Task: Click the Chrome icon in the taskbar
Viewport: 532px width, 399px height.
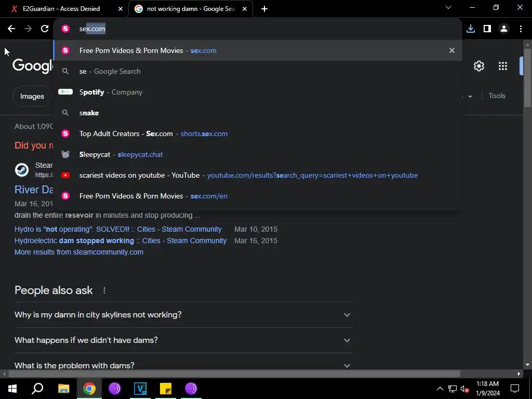Action: click(89, 389)
